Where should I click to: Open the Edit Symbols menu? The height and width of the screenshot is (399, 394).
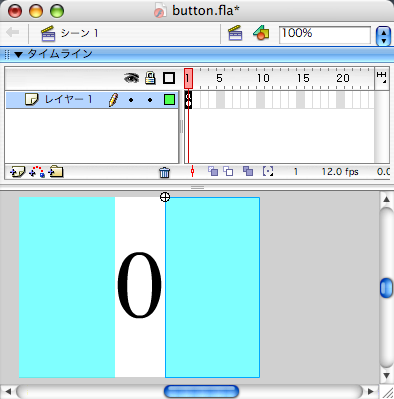tap(261, 33)
